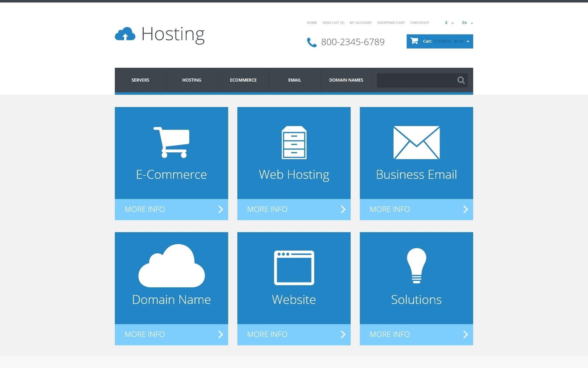
Task: Select the ECOMMERCE navigation item
Action: click(x=243, y=80)
